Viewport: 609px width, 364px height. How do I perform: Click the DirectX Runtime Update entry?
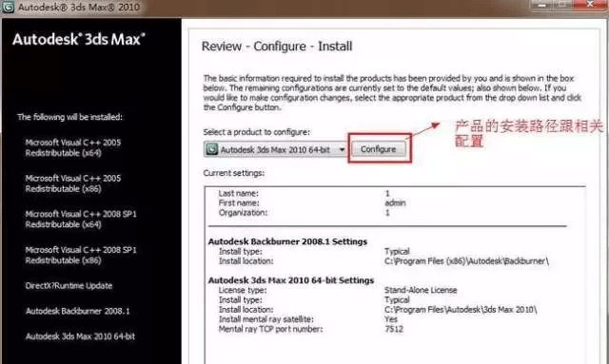click(69, 286)
